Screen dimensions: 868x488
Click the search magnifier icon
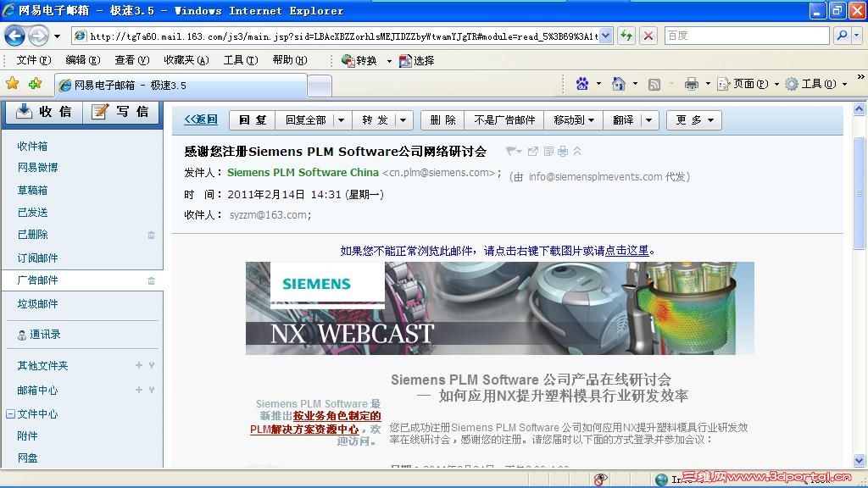point(842,36)
